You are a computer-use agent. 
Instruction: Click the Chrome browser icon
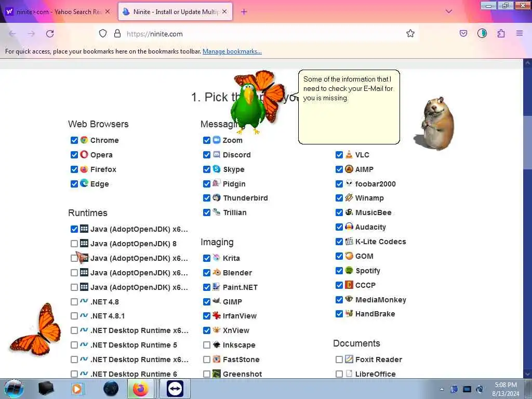[84, 140]
